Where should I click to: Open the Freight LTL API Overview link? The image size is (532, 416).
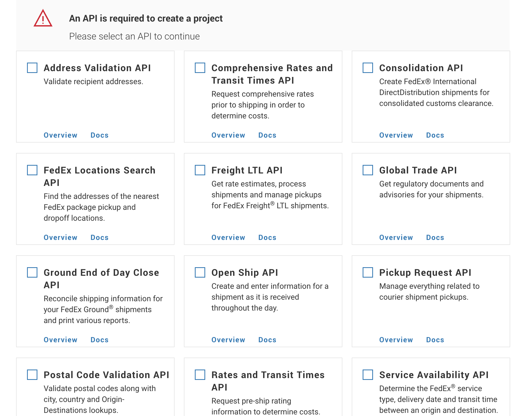click(x=228, y=237)
